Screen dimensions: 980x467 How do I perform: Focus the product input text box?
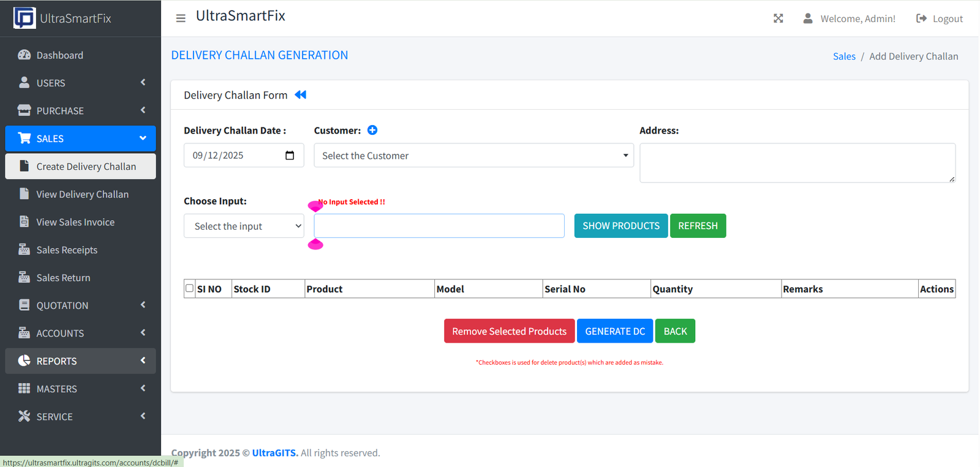coord(439,226)
